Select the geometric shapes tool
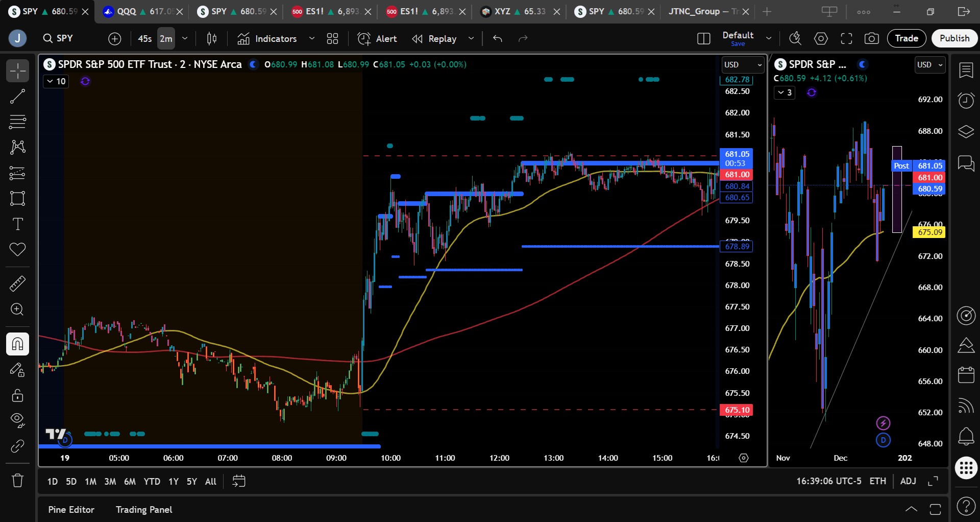 coord(17,199)
